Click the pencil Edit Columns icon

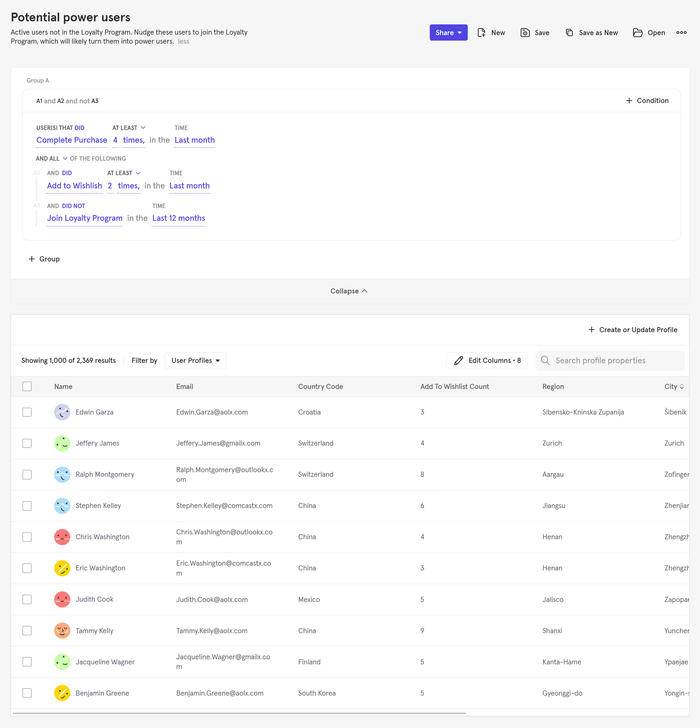click(x=459, y=360)
